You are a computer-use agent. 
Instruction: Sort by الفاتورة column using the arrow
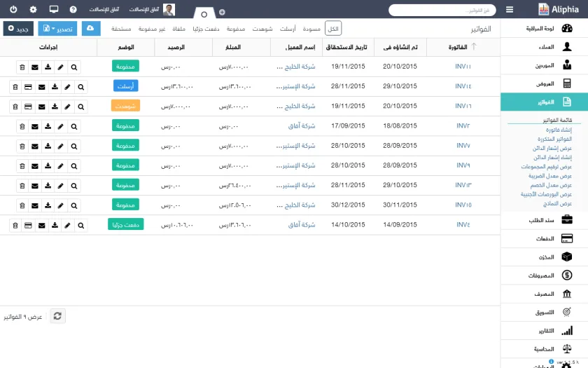[x=474, y=46]
